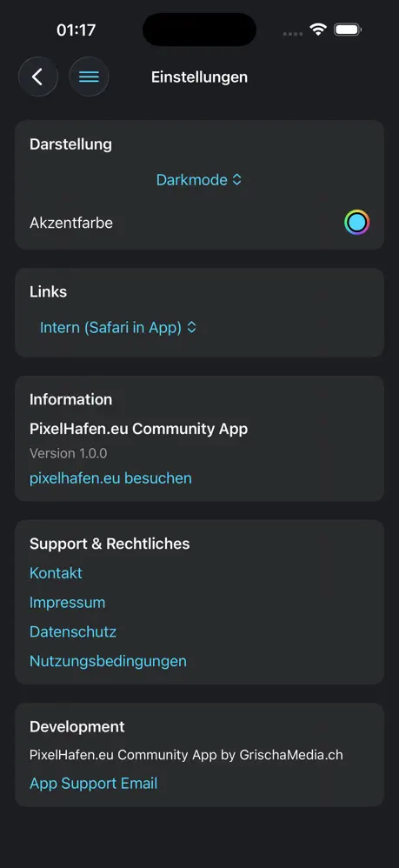
Task: Tap the App Support Email link
Action: point(94,784)
